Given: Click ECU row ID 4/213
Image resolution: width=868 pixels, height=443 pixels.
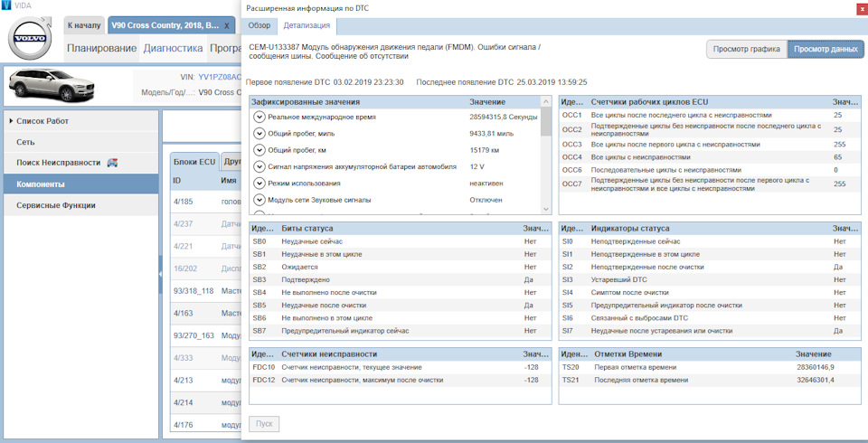Looking at the screenshot, I should pos(183,380).
